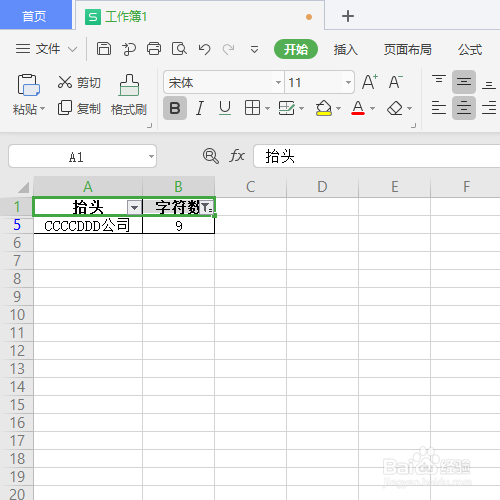Expand the borders dropdown arrow
This screenshot has height=500, width=500.
tap(267, 108)
